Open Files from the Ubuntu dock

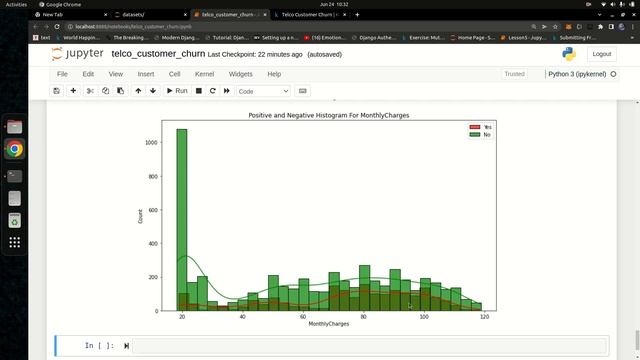click(15, 127)
